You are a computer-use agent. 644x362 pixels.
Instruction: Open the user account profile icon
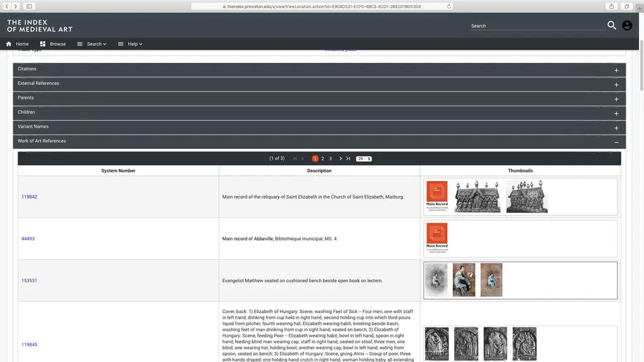(627, 26)
